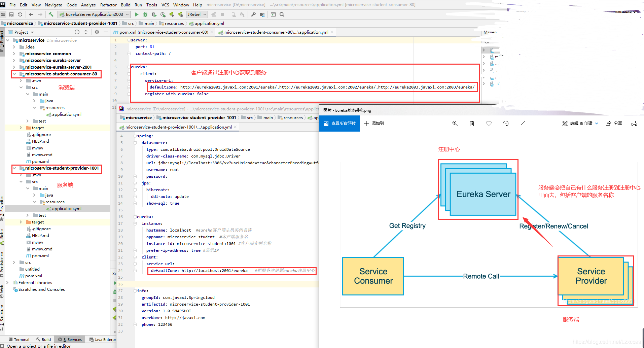Screen dimensions: 644x348
Task: Select application.yml under provider-1001 resources
Action: (67, 208)
